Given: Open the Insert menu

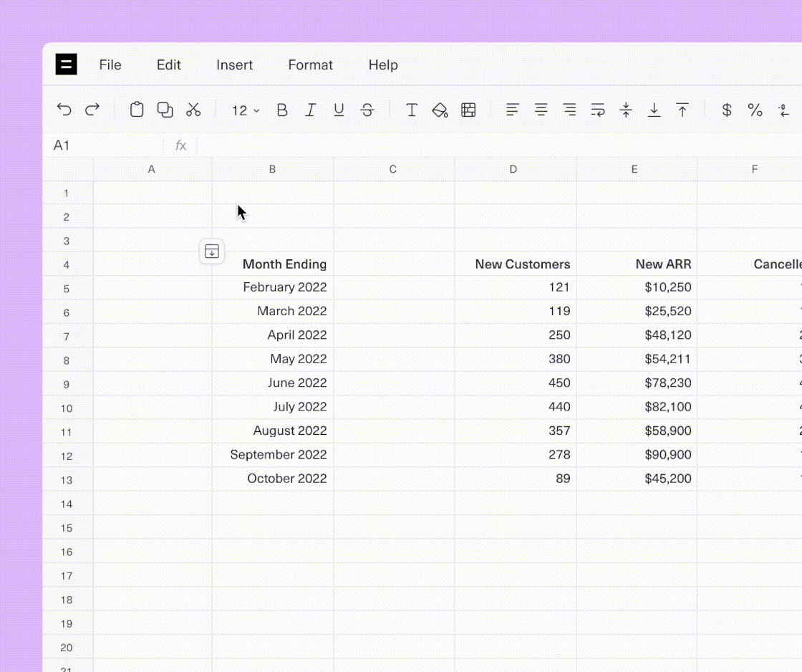Looking at the screenshot, I should coord(234,65).
